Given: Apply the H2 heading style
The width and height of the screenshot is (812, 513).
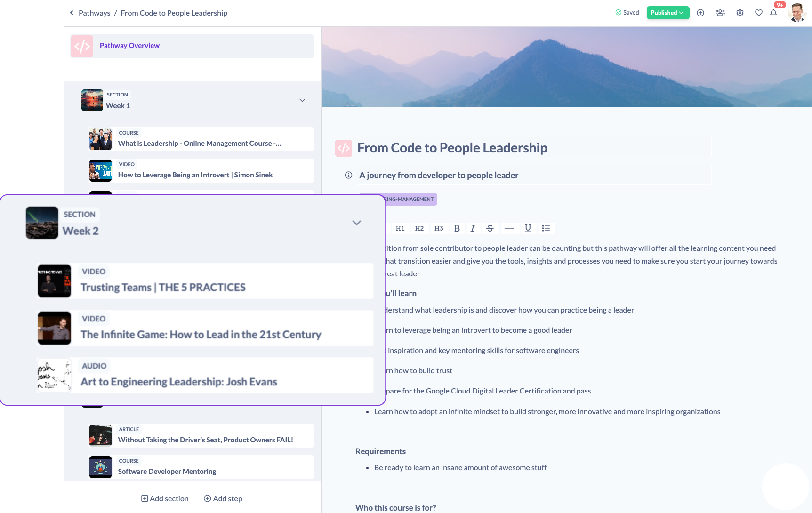Looking at the screenshot, I should 419,228.
